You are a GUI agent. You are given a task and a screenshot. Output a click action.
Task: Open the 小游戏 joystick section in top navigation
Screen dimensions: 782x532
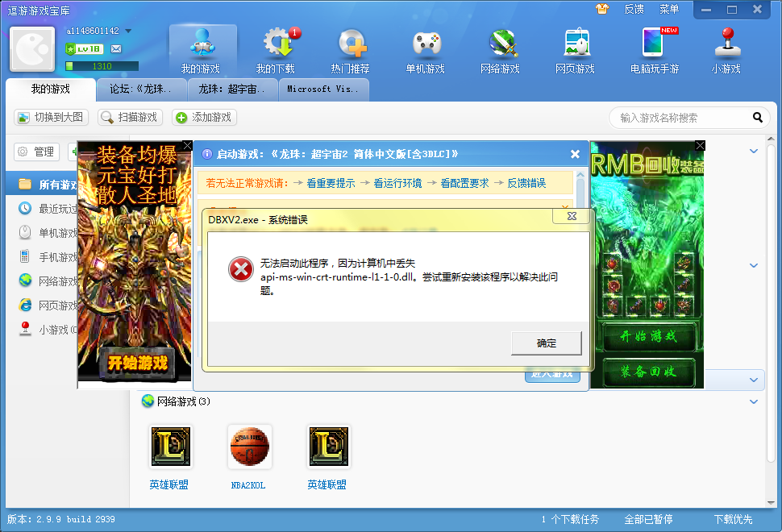726,51
